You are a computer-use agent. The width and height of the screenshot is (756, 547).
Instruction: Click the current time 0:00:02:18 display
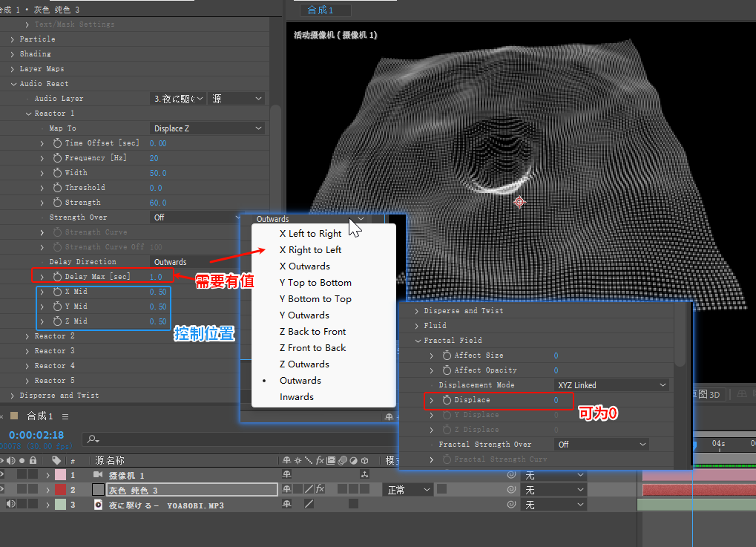coord(36,435)
